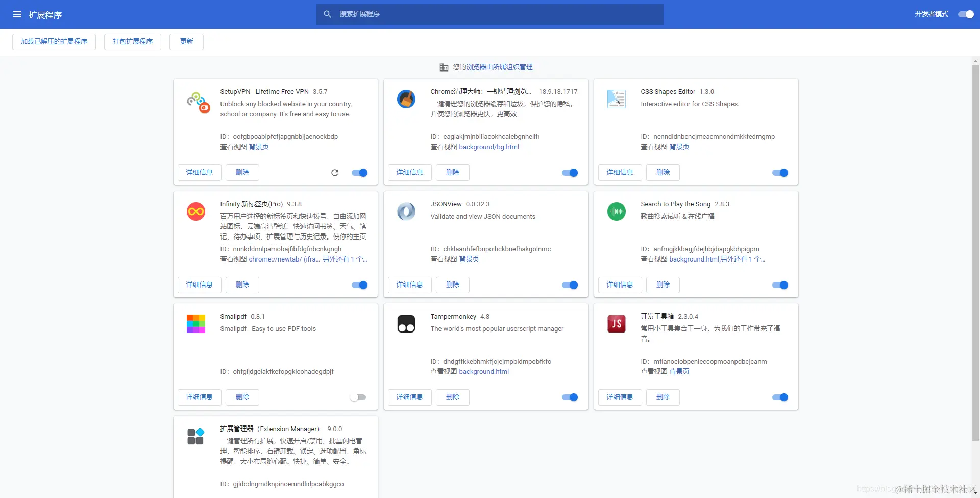Open 详细信息 for Smallpdf
This screenshot has height=498, width=980.
click(x=200, y=397)
